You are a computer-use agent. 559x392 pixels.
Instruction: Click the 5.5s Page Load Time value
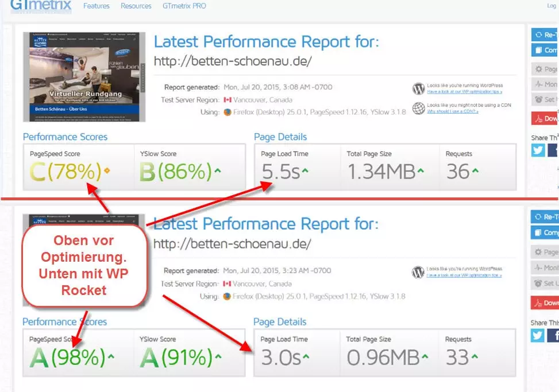(x=281, y=172)
